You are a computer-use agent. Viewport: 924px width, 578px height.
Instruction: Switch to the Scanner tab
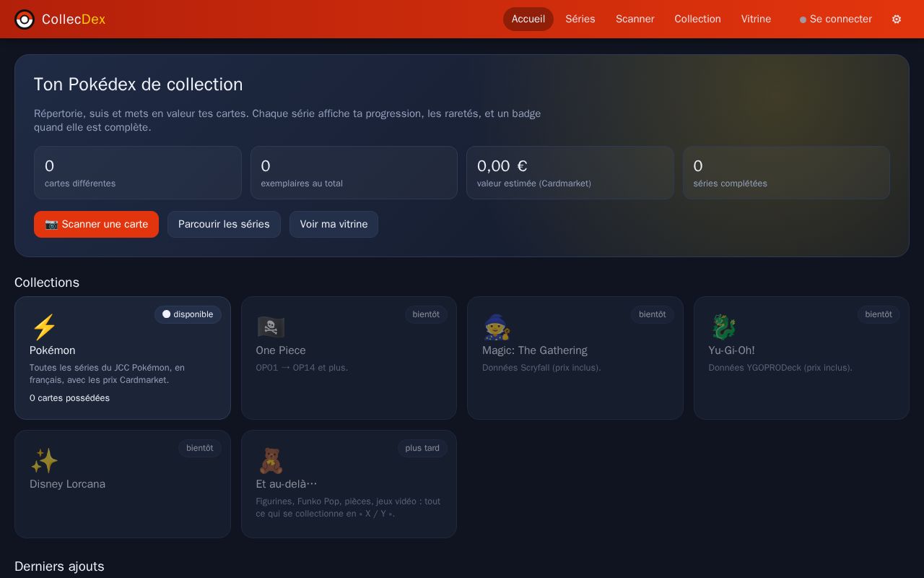click(635, 20)
